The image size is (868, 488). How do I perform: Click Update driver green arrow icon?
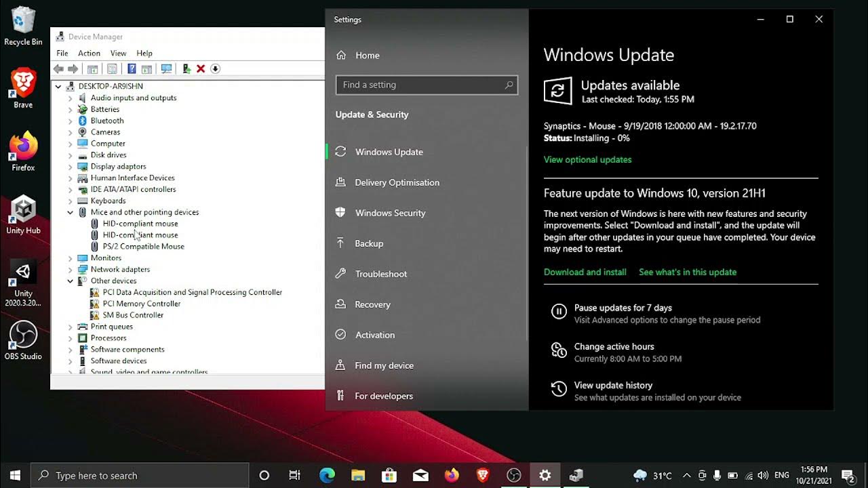[x=186, y=69]
